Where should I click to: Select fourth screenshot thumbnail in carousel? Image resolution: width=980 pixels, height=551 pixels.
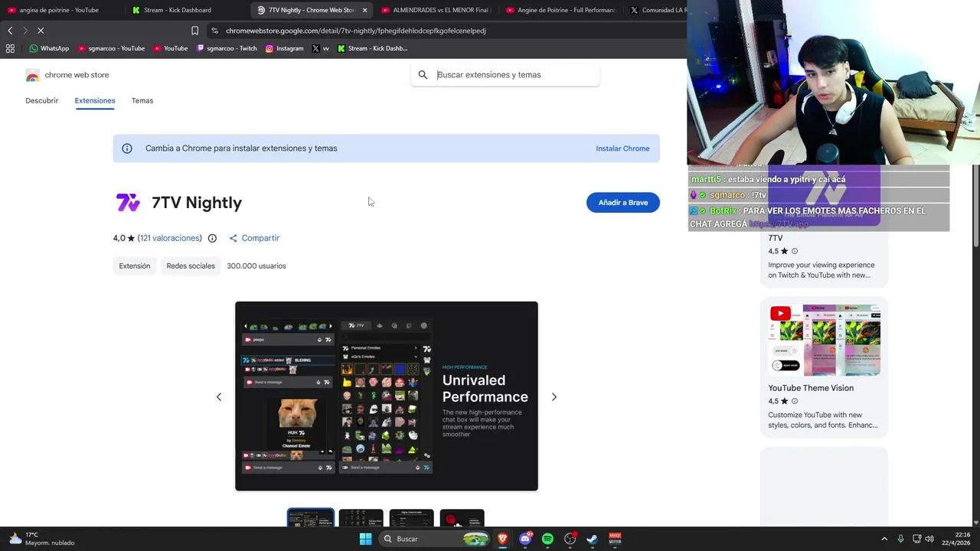[462, 518]
